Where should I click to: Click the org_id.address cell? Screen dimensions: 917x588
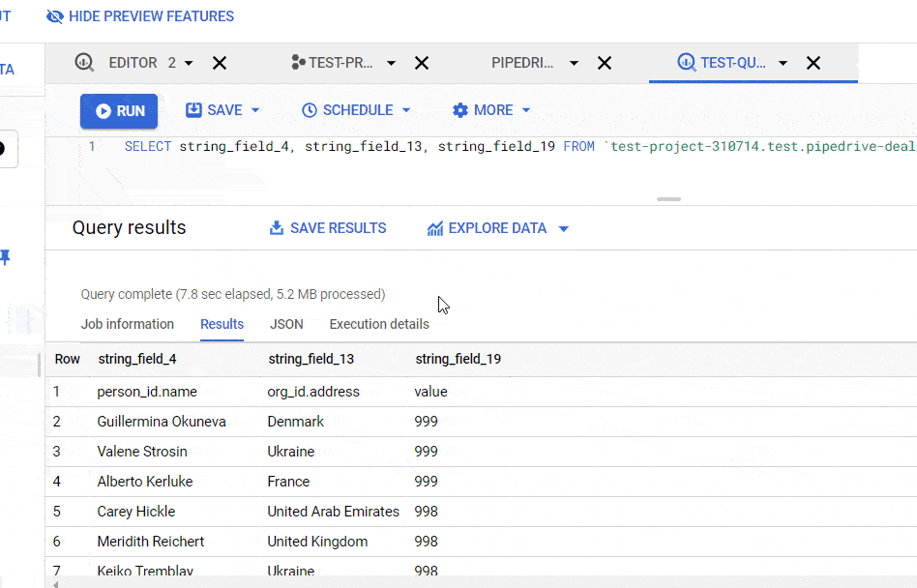pyautogui.click(x=313, y=392)
